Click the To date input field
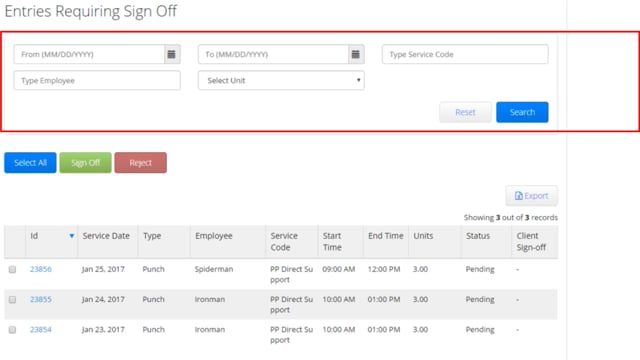Viewport: 640px width, 360px height. point(273,54)
